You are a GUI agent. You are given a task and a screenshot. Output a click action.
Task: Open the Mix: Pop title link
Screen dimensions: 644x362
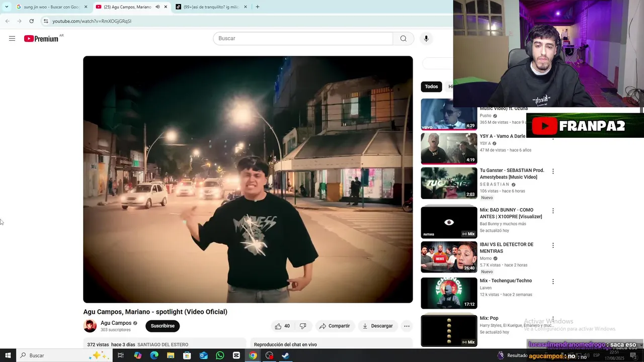pos(489,318)
